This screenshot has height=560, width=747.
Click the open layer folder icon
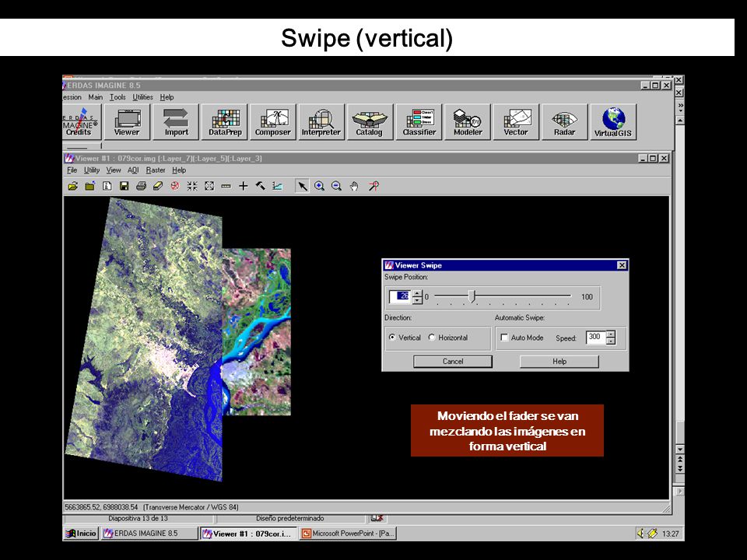coord(73,186)
